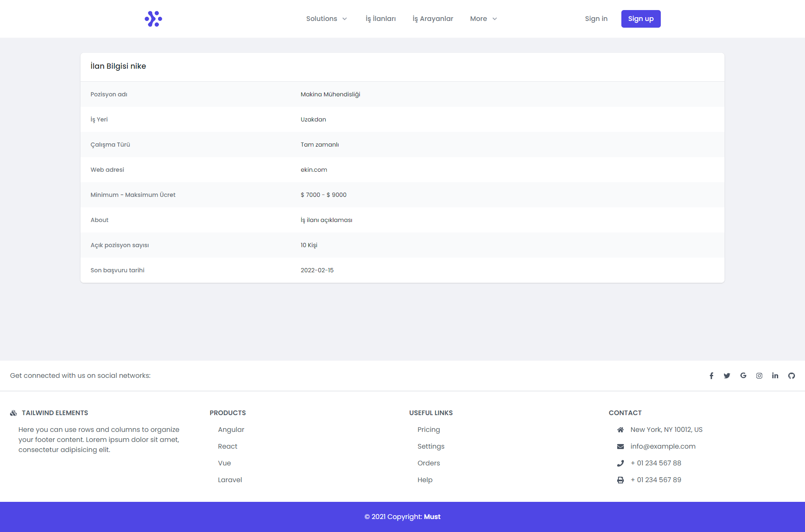
Task: Expand the More dropdown in navbar
Action: tap(483, 18)
